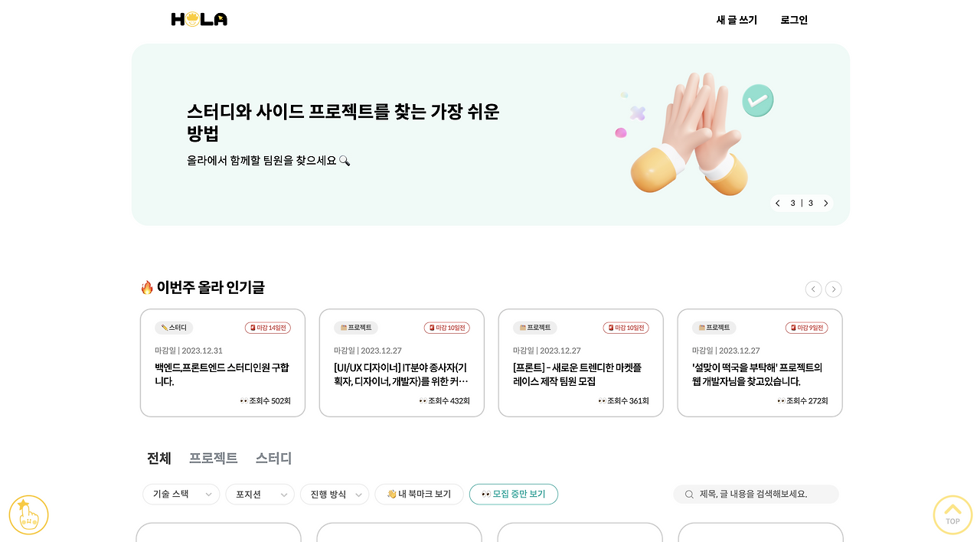Expand the 진행 방식 dropdown
Image resolution: width=980 pixels, height=542 pixels.
[335, 494]
